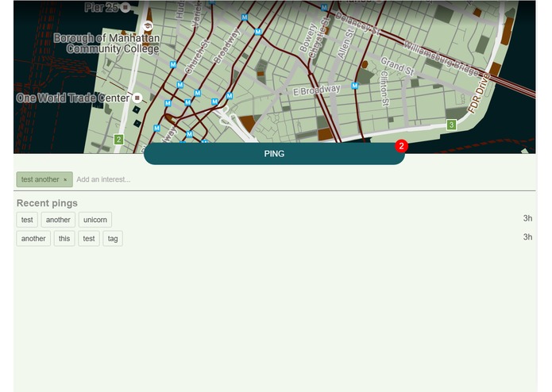The image size is (552, 392).
Task: Open the red notification badge showing 2
Action: [401, 146]
